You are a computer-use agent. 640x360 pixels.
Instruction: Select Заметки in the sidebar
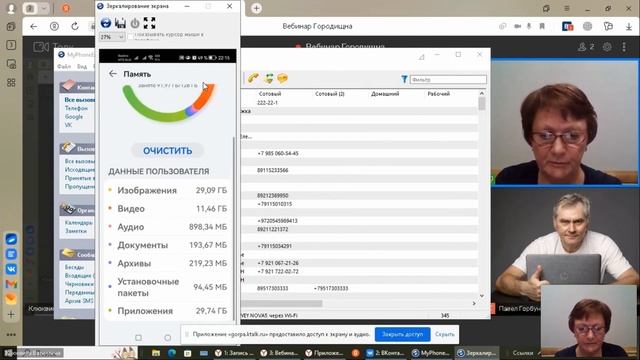point(76,231)
